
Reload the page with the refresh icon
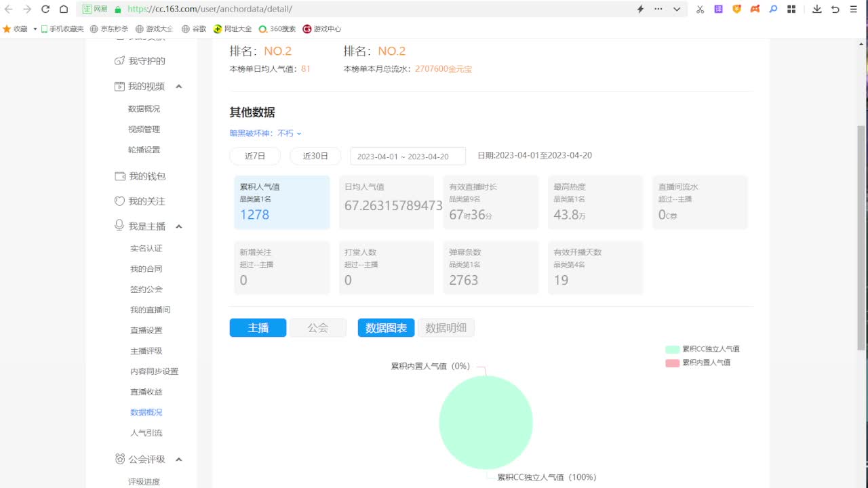click(x=45, y=9)
